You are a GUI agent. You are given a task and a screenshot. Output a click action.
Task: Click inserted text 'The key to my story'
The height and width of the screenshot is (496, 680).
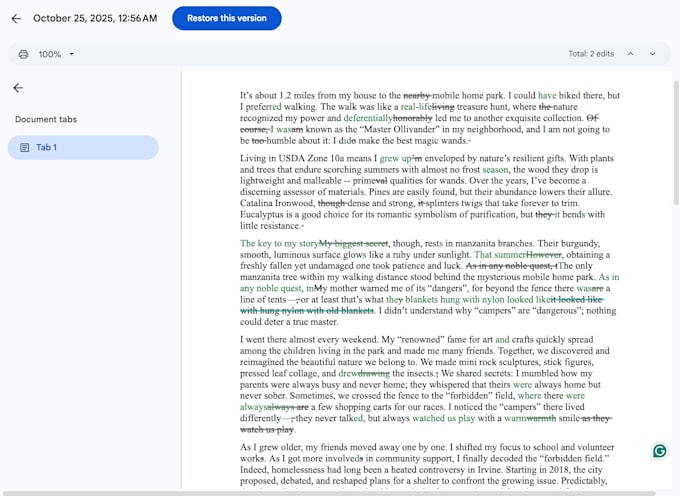coord(279,243)
